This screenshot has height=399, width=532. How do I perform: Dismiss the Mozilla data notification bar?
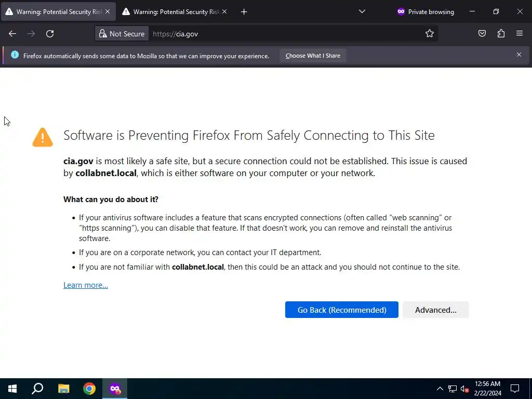coord(518,55)
